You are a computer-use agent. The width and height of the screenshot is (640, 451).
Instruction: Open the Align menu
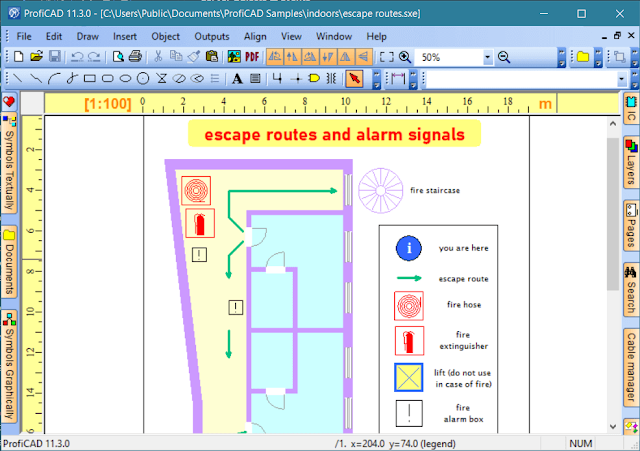tap(255, 36)
